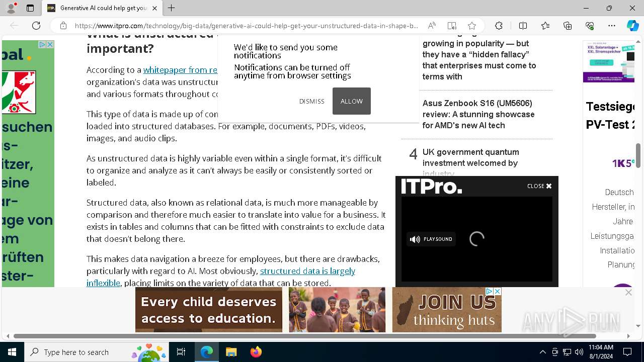Click the taskbar search box

[x=97, y=352]
